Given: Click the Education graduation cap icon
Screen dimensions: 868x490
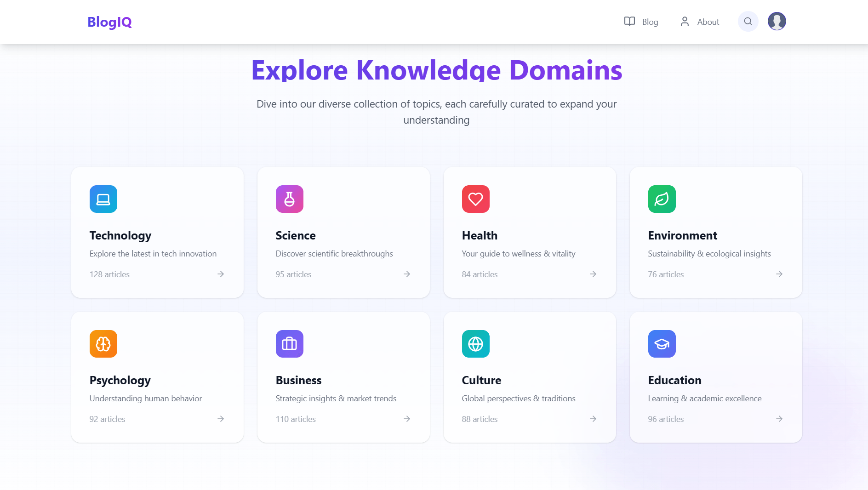Looking at the screenshot, I should point(662,343).
